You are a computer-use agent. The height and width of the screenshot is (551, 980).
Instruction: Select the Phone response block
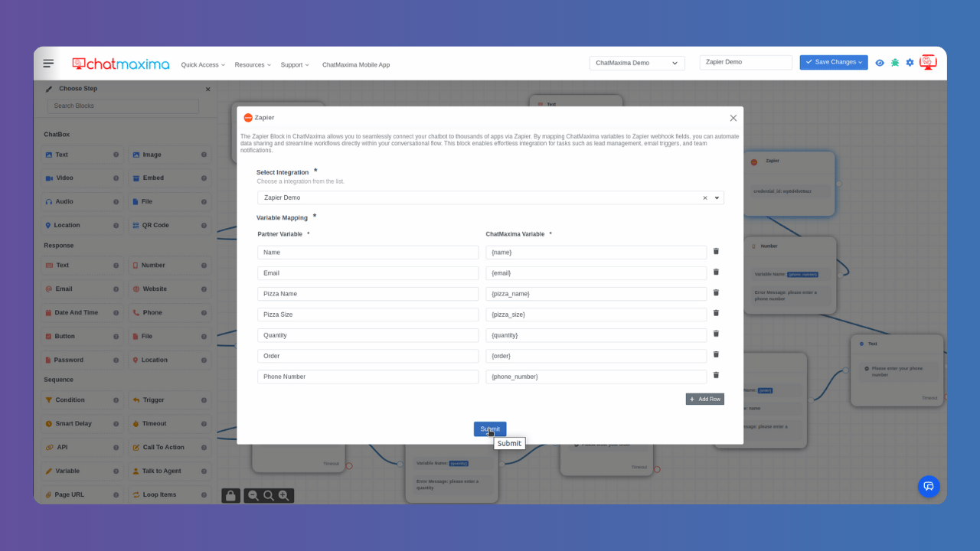[x=169, y=312]
